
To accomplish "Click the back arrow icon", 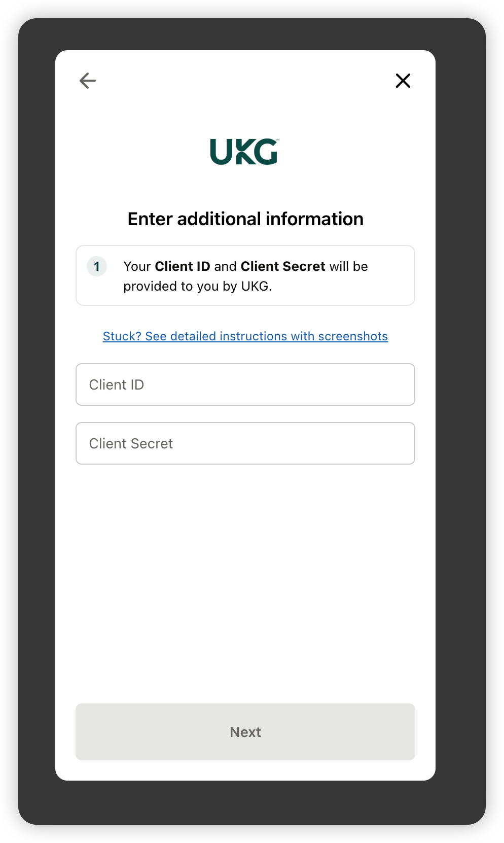I will pyautogui.click(x=88, y=81).
